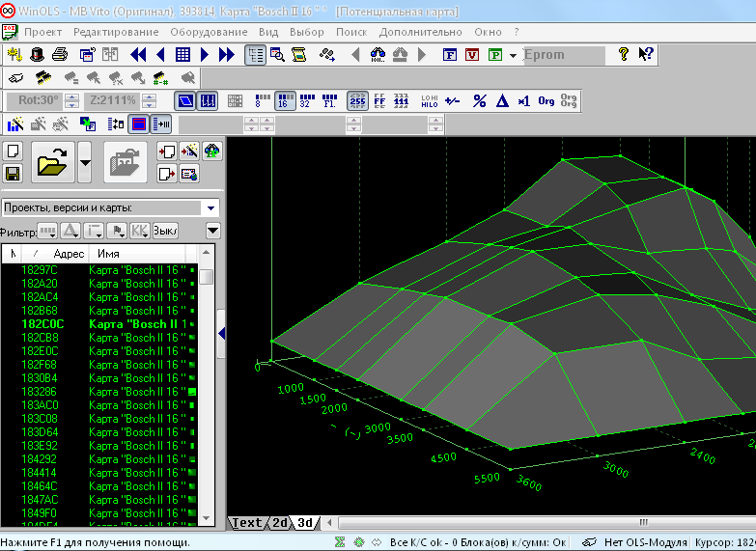
Task: Click the yellow question mark help icon
Action: pyautogui.click(x=624, y=54)
